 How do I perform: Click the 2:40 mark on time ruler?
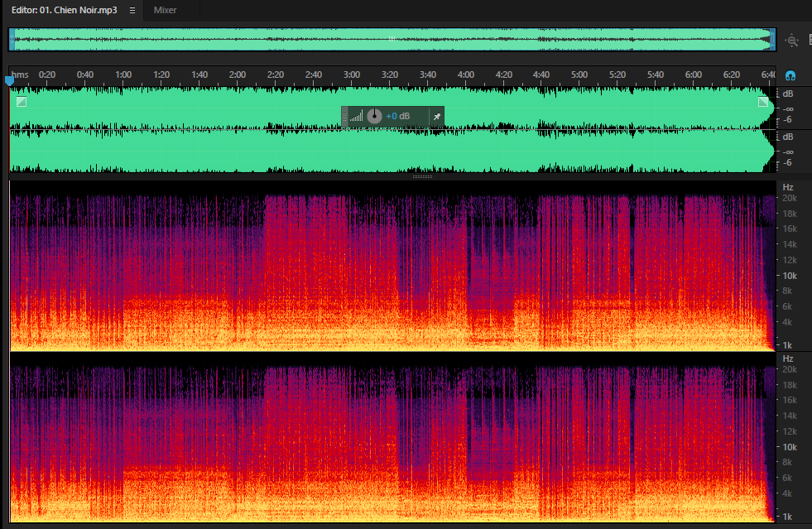click(314, 75)
